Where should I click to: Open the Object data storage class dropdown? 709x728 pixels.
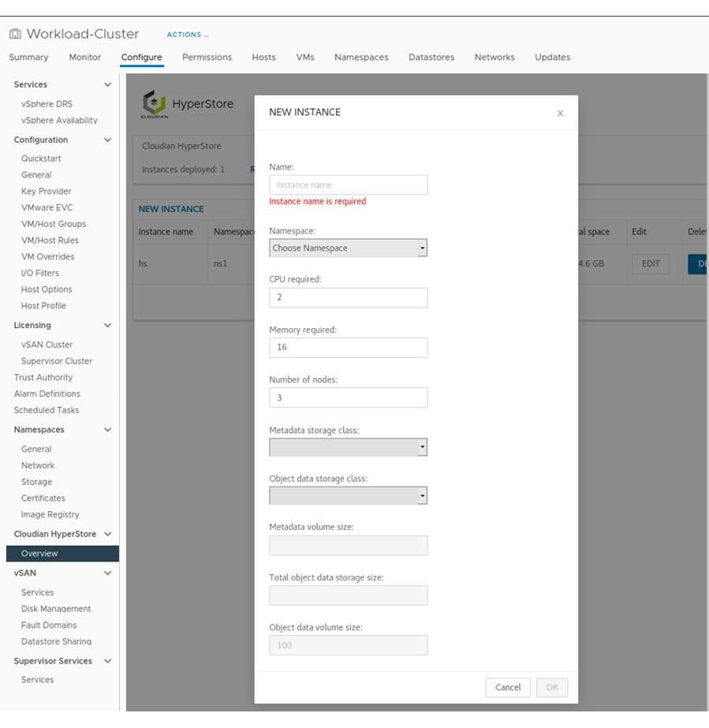pos(349,495)
